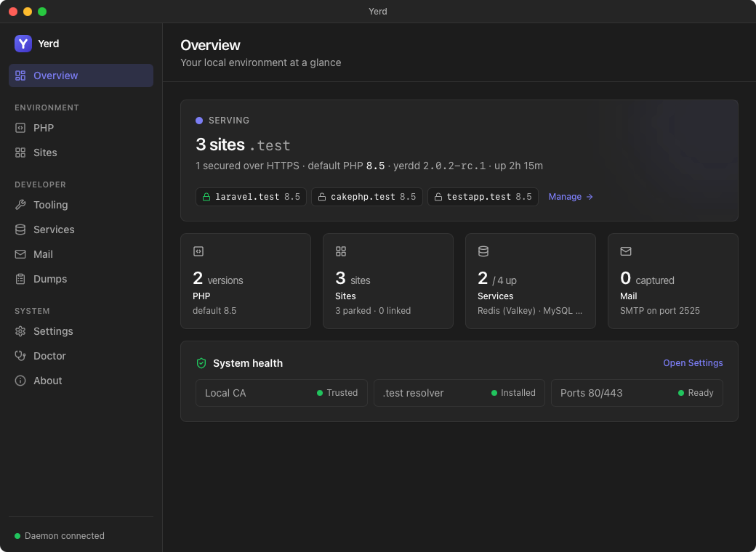Open Mail in the sidebar
Viewport: 756px width, 552px height.
click(x=81, y=254)
